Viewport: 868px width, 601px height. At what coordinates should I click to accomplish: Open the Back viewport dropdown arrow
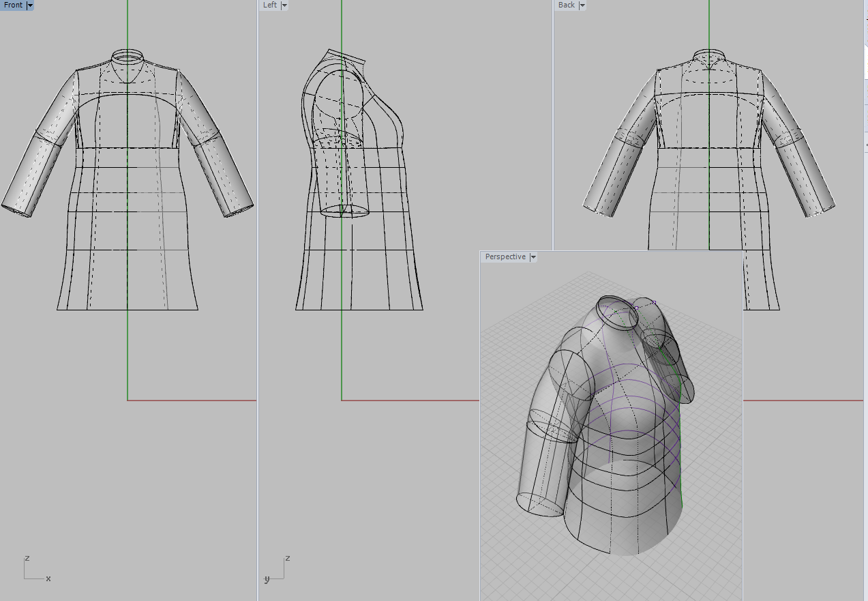(x=582, y=5)
